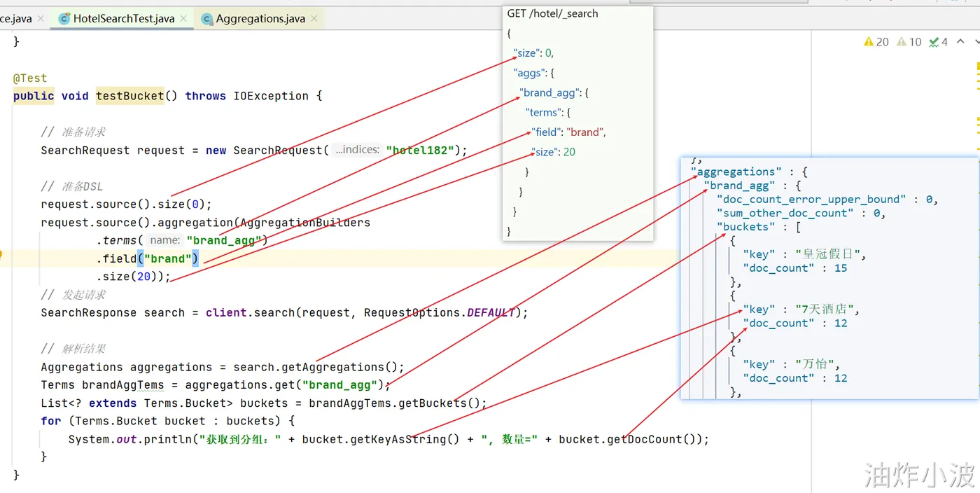This screenshot has width=980, height=493.
Task: Click "brand_agg" in the response panel
Action: coord(739,186)
